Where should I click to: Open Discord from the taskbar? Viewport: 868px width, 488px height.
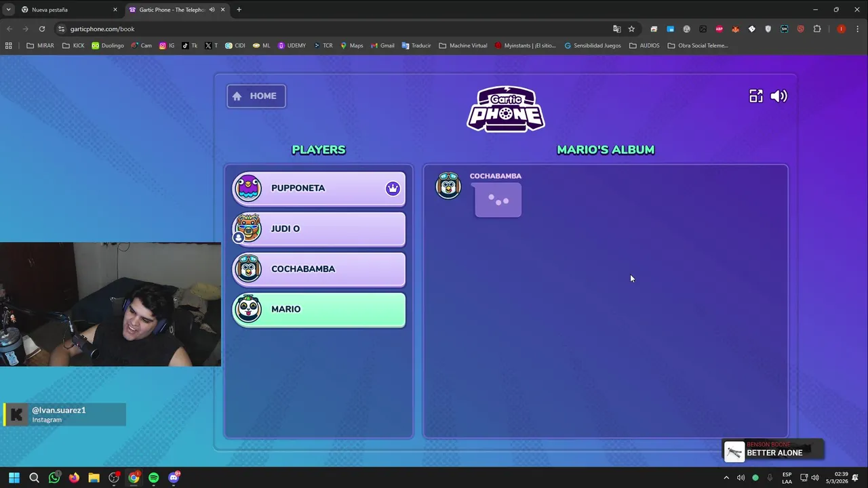pyautogui.click(x=174, y=478)
